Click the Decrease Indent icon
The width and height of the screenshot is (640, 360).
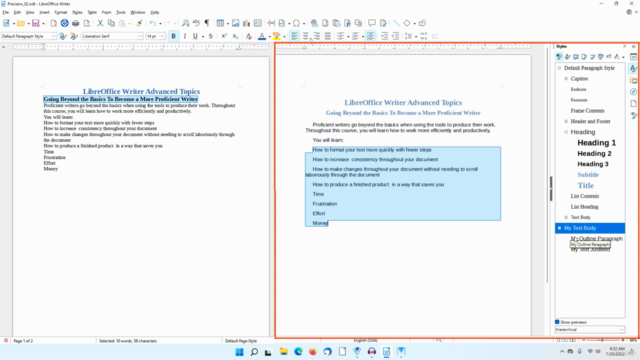point(395,36)
